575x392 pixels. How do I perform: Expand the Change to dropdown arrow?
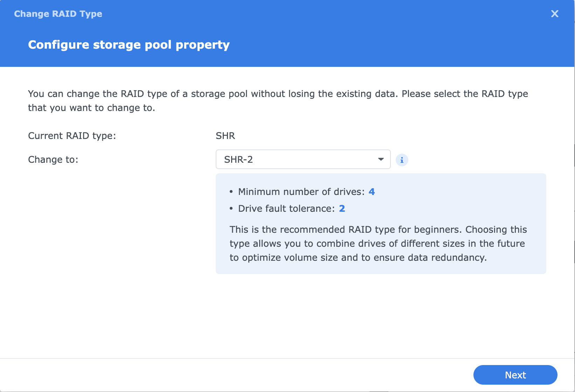click(381, 159)
